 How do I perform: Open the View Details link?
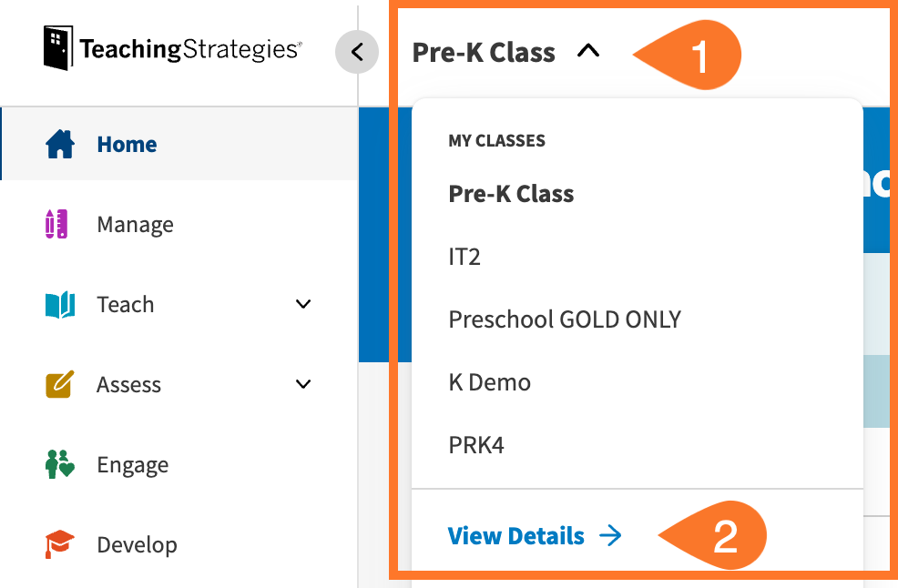[516, 536]
